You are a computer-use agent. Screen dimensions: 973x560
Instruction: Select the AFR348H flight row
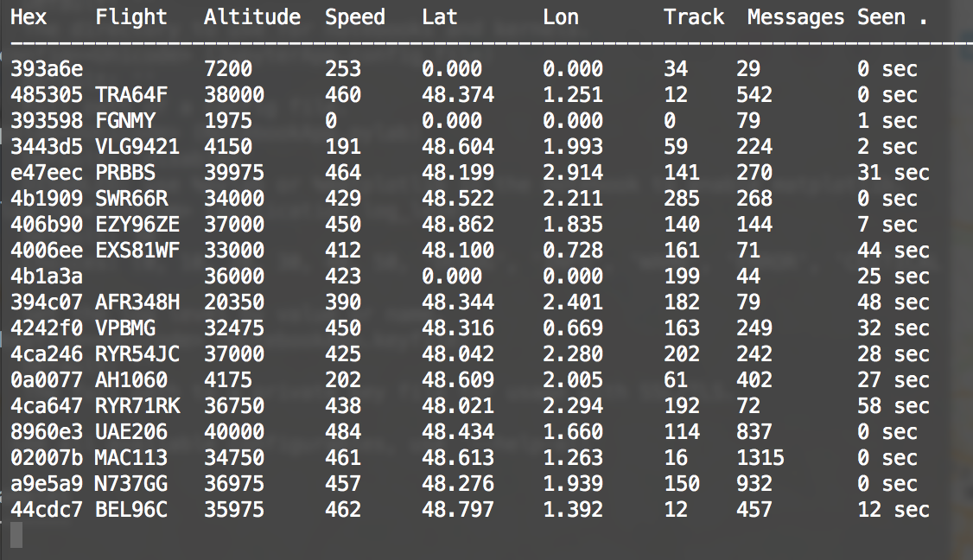point(470,302)
